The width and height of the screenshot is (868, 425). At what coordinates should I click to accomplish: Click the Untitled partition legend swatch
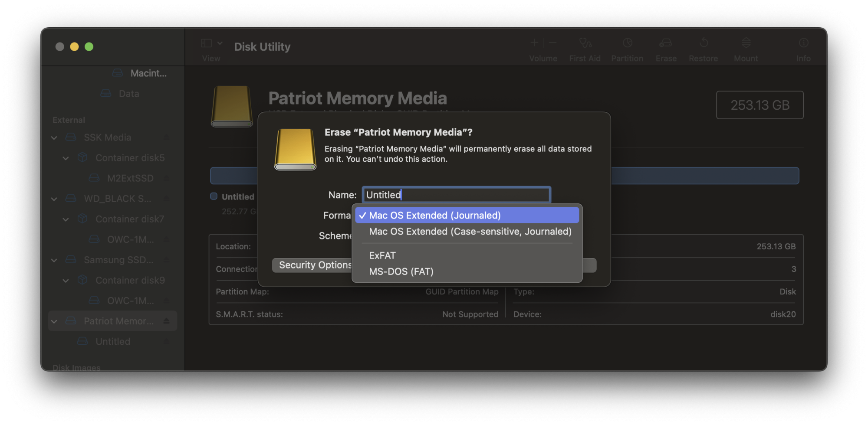pos(214,196)
